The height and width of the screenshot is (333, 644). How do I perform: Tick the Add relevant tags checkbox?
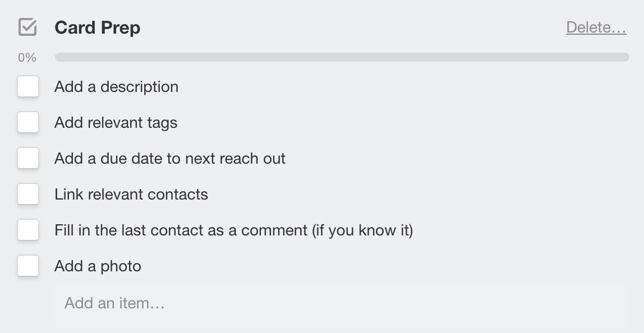28,122
